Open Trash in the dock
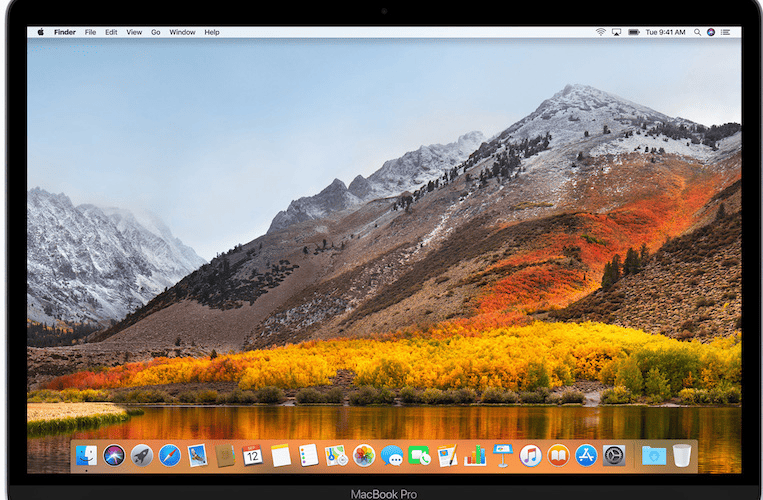 [682, 456]
